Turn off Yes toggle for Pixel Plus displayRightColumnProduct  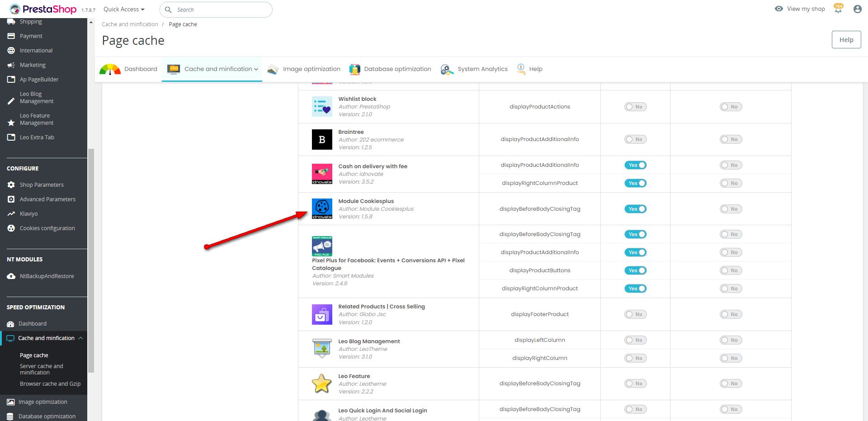pyautogui.click(x=635, y=289)
